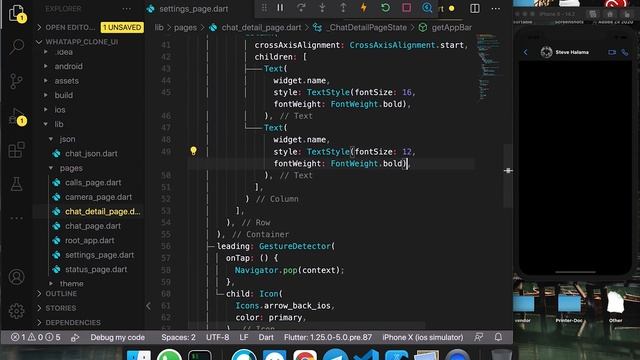This screenshot has height=360, width=640.
Task: Open Flutter widget inspector icon
Action: tap(427, 8)
